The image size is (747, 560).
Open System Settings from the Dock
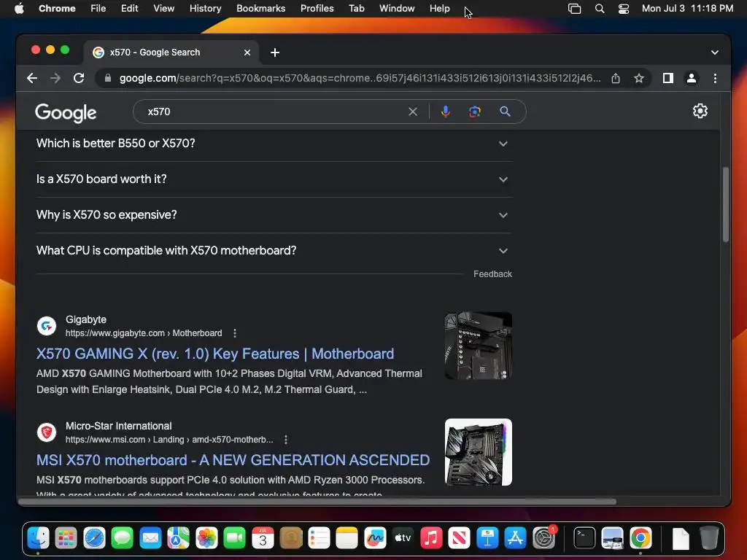[543, 539]
